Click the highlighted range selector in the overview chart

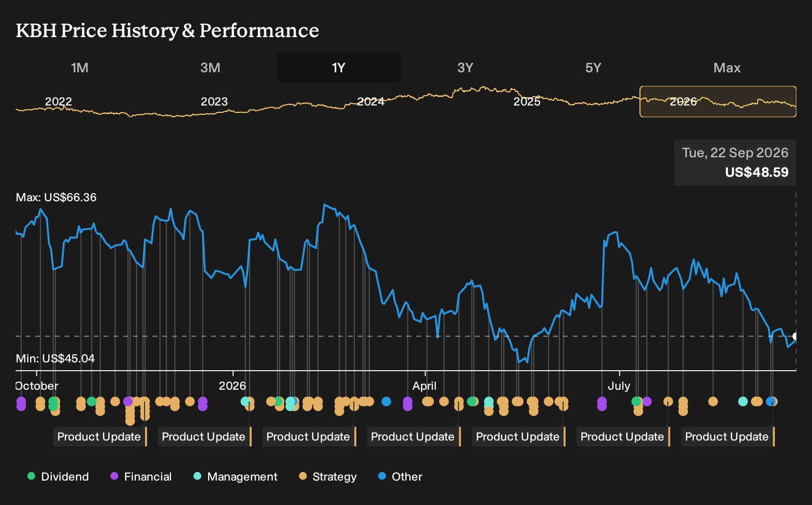[718, 102]
